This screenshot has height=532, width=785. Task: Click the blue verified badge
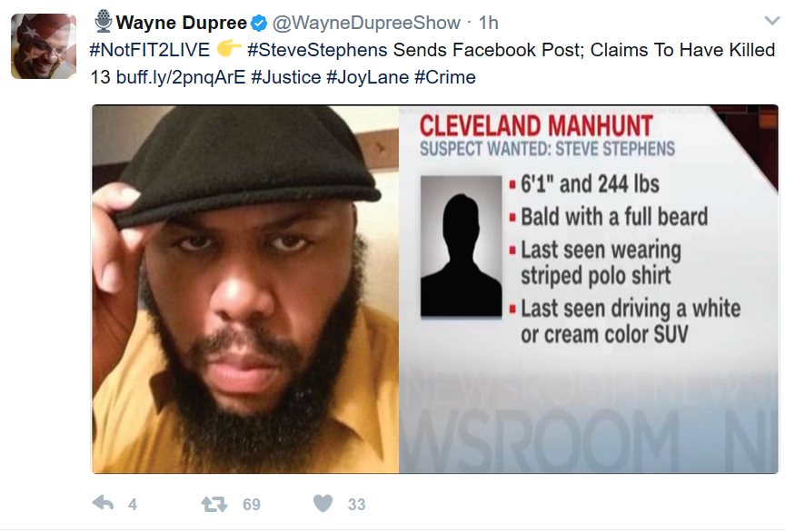(x=259, y=23)
